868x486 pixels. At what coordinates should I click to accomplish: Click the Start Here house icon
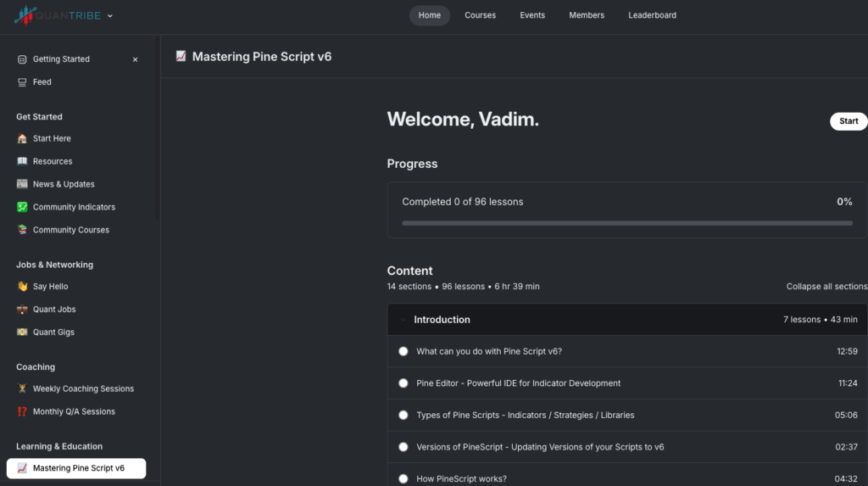click(x=22, y=138)
